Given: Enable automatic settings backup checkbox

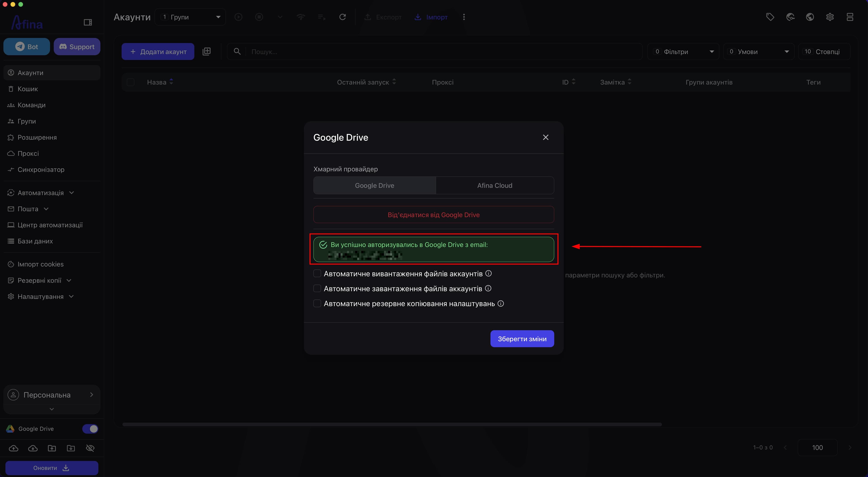Looking at the screenshot, I should point(317,303).
